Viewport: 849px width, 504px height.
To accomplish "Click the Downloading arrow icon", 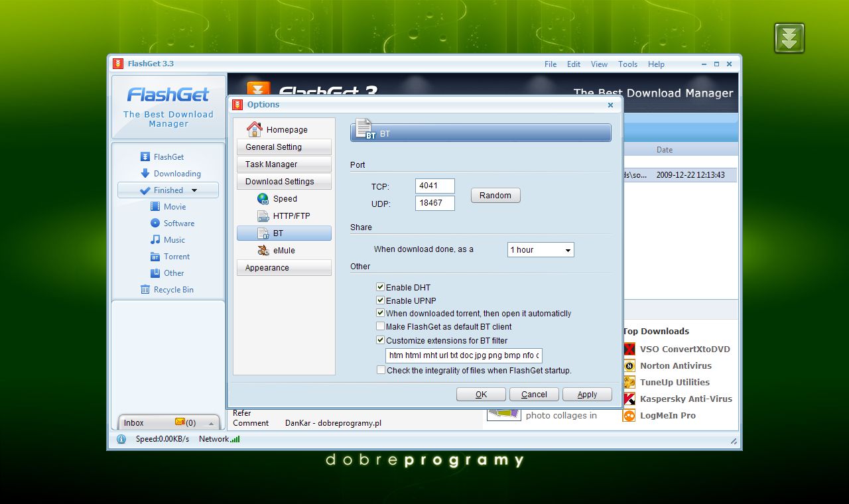I will [145, 174].
